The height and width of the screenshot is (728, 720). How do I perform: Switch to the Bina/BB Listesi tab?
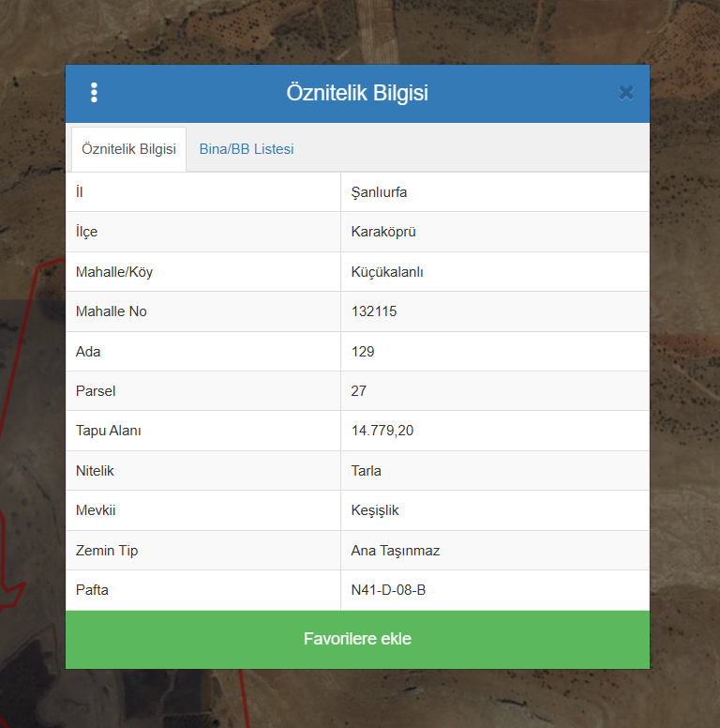tap(247, 149)
